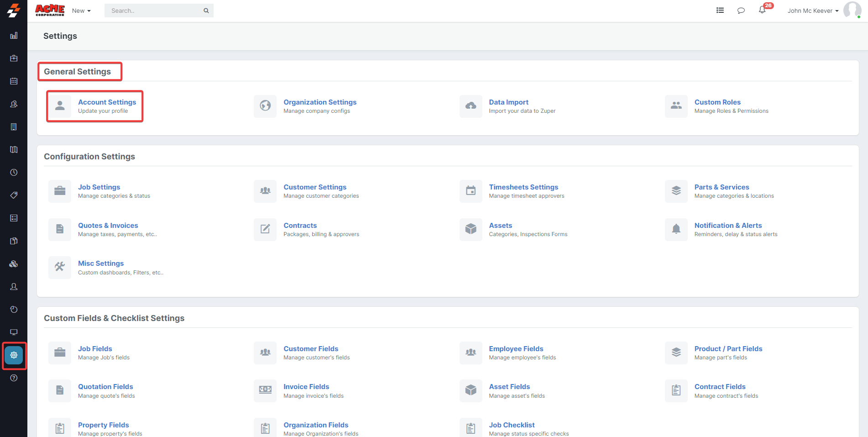Go to Organization Settings
Screen dimensions: 868x437
319,102
